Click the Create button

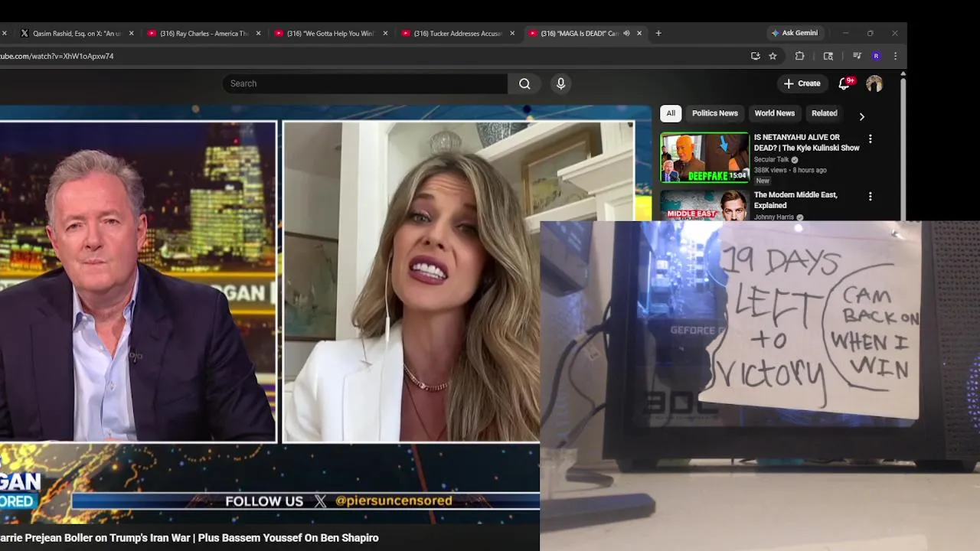point(802,83)
